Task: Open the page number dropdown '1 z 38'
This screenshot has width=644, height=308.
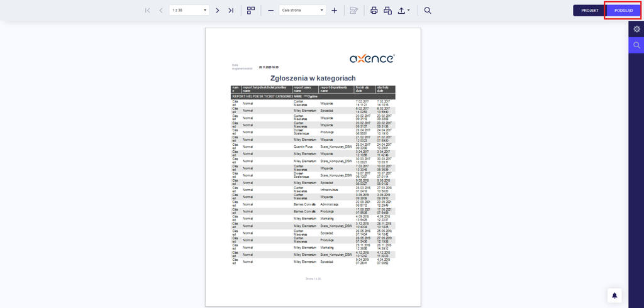Action: (189, 11)
